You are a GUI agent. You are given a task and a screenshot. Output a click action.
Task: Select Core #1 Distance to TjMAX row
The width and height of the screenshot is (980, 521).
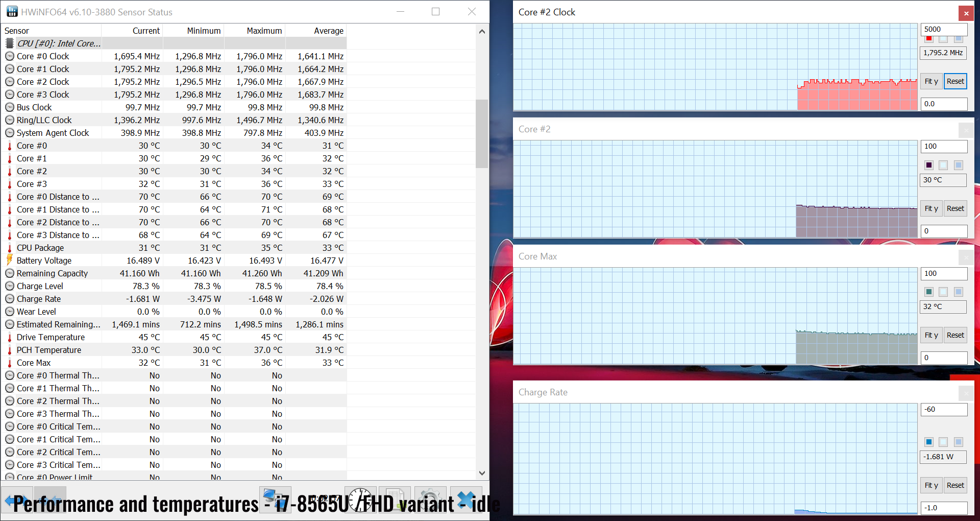[174, 209]
